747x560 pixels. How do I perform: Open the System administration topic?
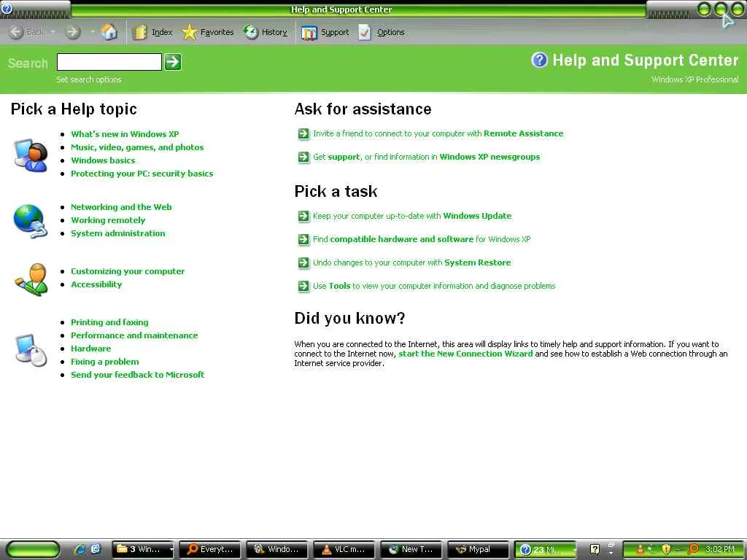(118, 233)
